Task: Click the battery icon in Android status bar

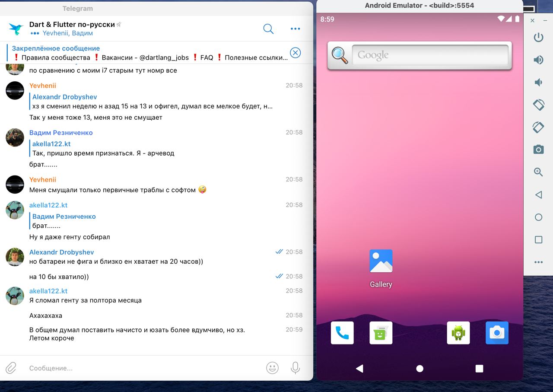Action: (x=517, y=19)
